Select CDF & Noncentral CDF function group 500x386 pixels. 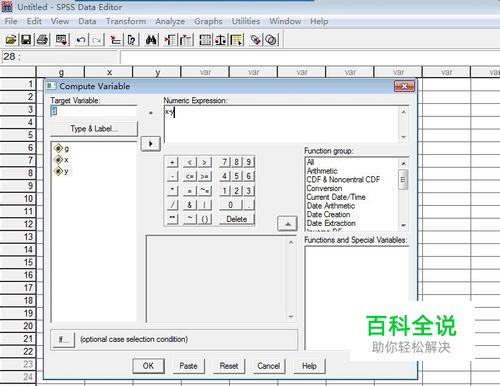(343, 180)
